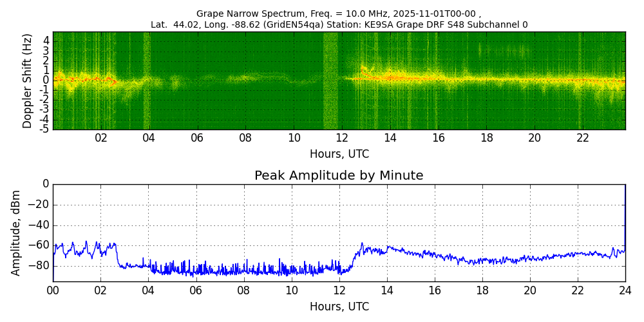Select the 12 hour tick on the spectrogram
This screenshot has width=644, height=322.
point(342,138)
